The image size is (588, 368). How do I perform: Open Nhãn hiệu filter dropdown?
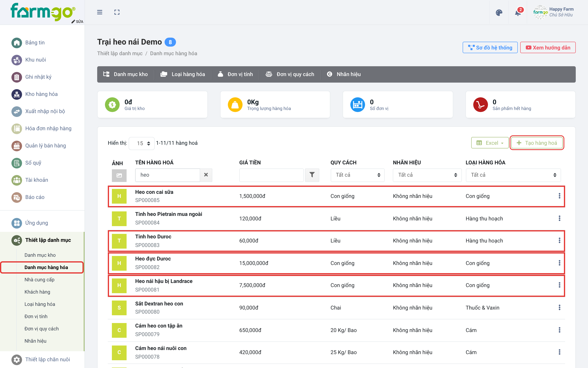coord(427,175)
